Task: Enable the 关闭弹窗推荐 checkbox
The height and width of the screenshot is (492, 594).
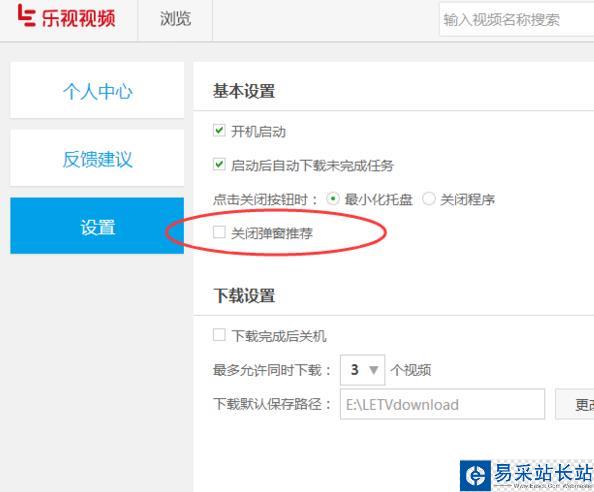Action: (x=219, y=232)
